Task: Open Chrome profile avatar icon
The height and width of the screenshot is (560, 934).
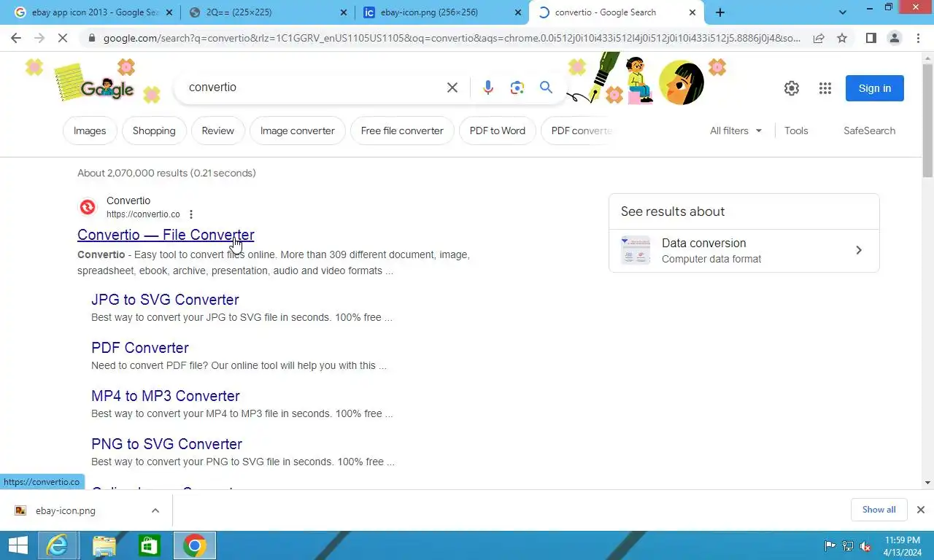Action: pos(894,38)
